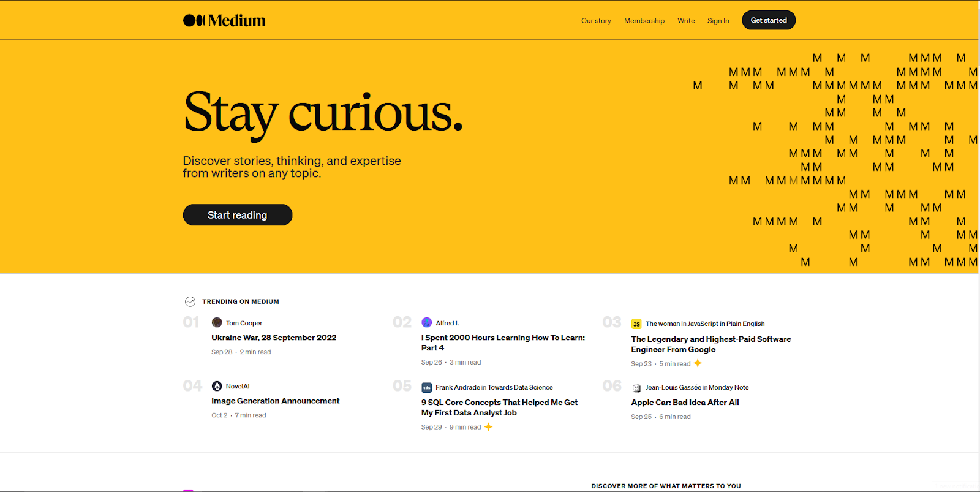Open the Sign In link

pos(718,21)
